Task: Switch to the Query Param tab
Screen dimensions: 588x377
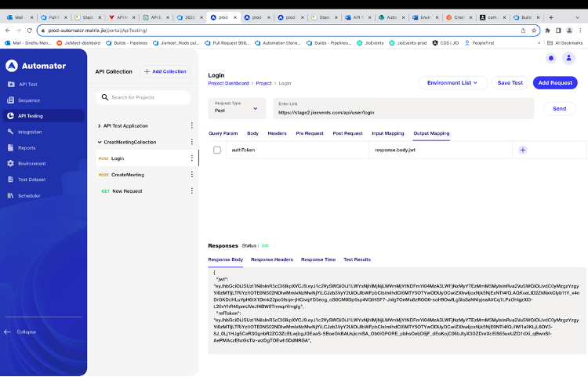Action: 223,133
